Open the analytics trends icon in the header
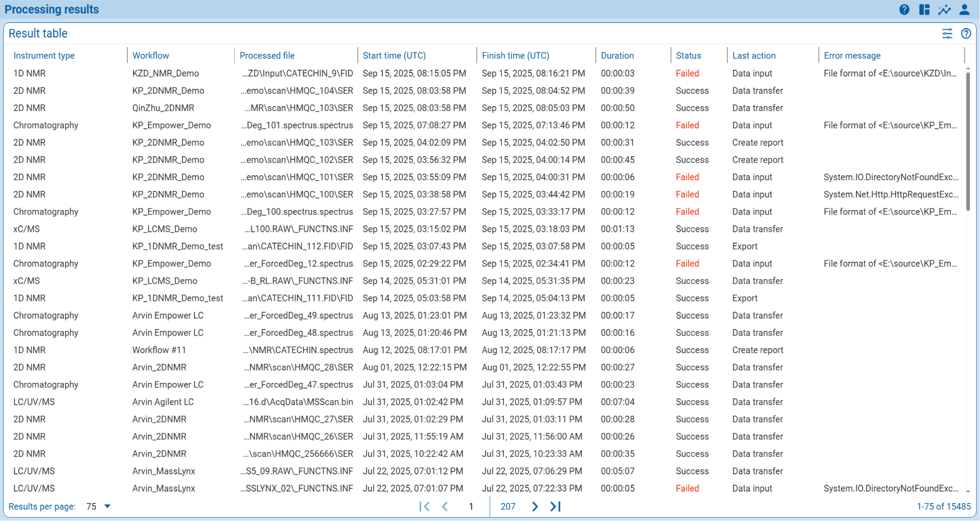Image resolution: width=980 pixels, height=521 pixels. point(944,10)
